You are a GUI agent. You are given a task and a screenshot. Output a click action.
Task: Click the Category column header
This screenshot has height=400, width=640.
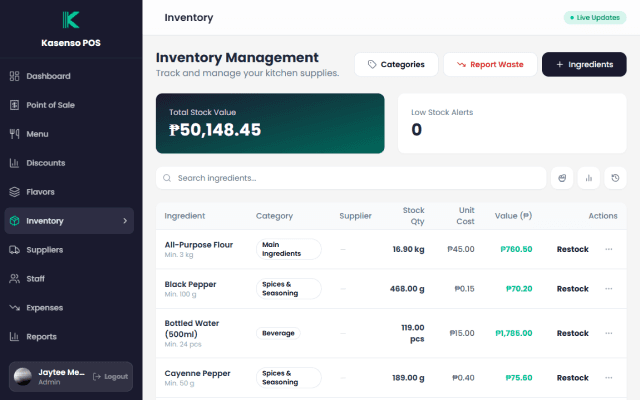pyautogui.click(x=274, y=216)
